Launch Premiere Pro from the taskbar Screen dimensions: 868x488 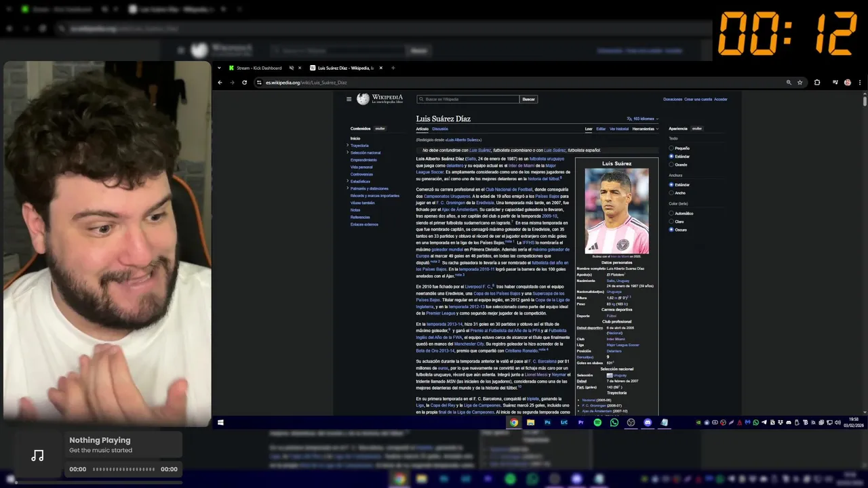pos(580,422)
